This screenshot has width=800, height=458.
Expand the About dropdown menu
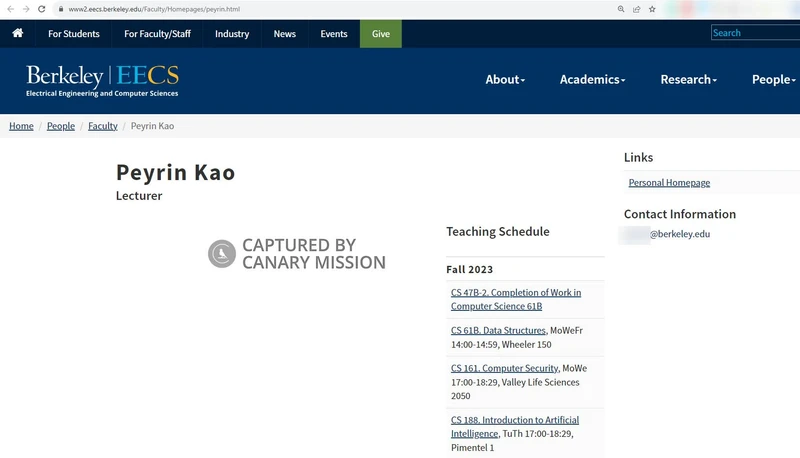[505, 80]
